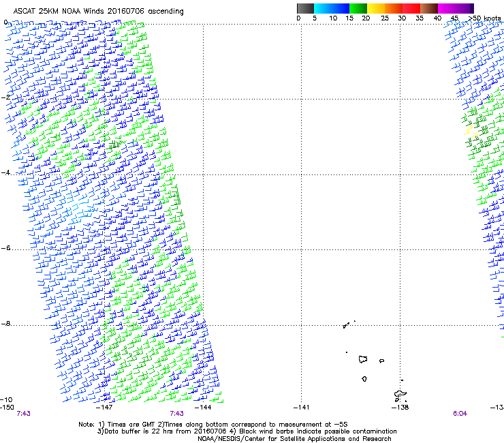
Task: Click latitude label '0' on left axis
Action: (5, 22)
